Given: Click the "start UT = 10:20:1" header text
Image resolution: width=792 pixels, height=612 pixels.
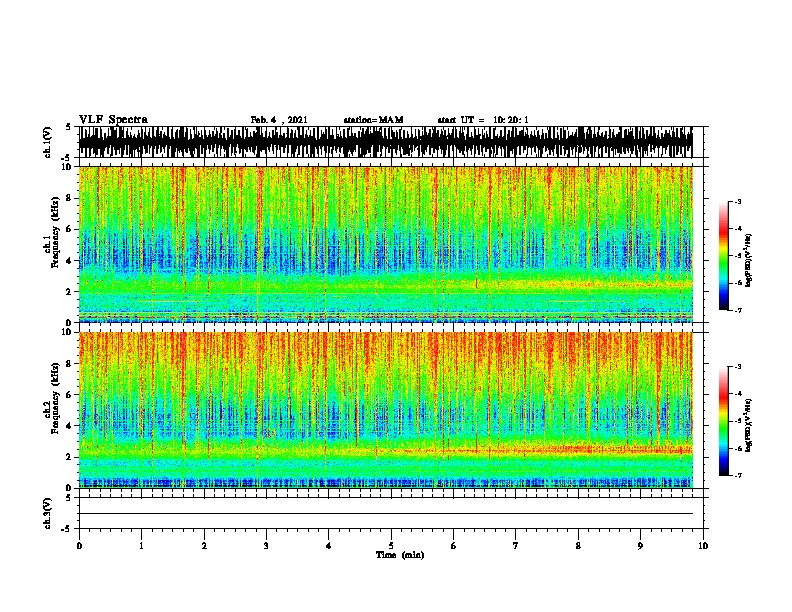Looking at the screenshot, I should click(x=483, y=120).
